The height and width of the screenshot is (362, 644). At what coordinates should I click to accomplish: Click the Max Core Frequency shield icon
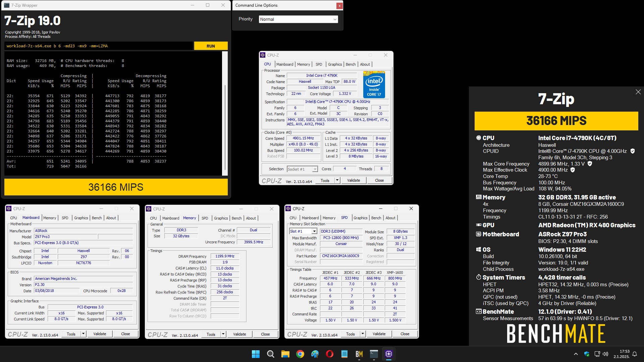point(590,164)
